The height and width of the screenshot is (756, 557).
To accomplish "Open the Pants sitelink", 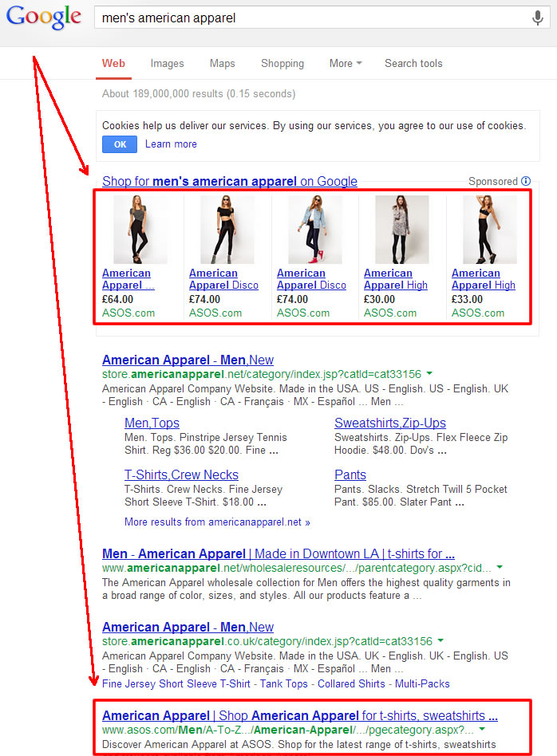I will (x=350, y=475).
